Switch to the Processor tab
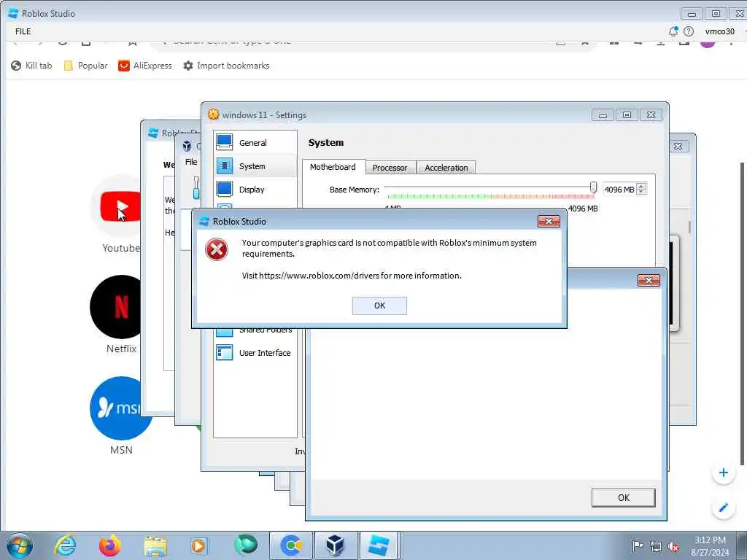Image resolution: width=747 pixels, height=560 pixels. click(x=390, y=168)
